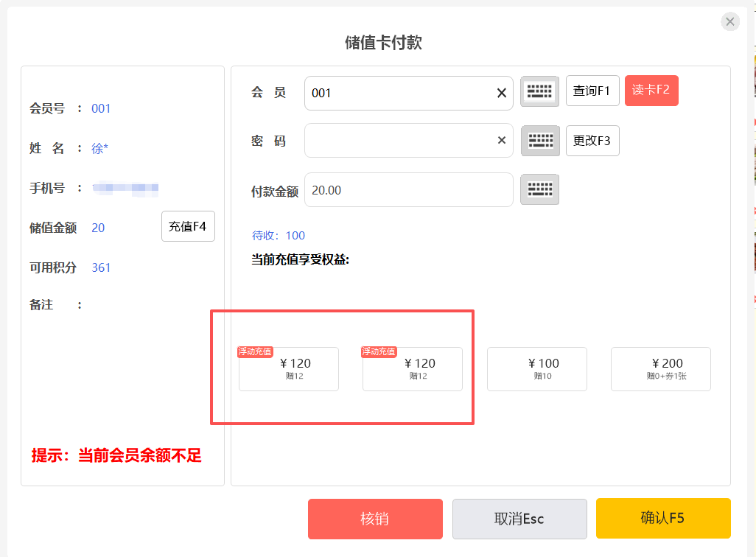Choose the first ¥120 floating recharge option
This screenshot has width=756, height=557.
pos(289,369)
